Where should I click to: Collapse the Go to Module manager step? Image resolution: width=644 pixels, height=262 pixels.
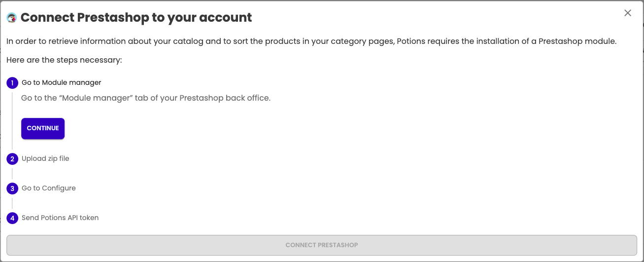[62, 82]
